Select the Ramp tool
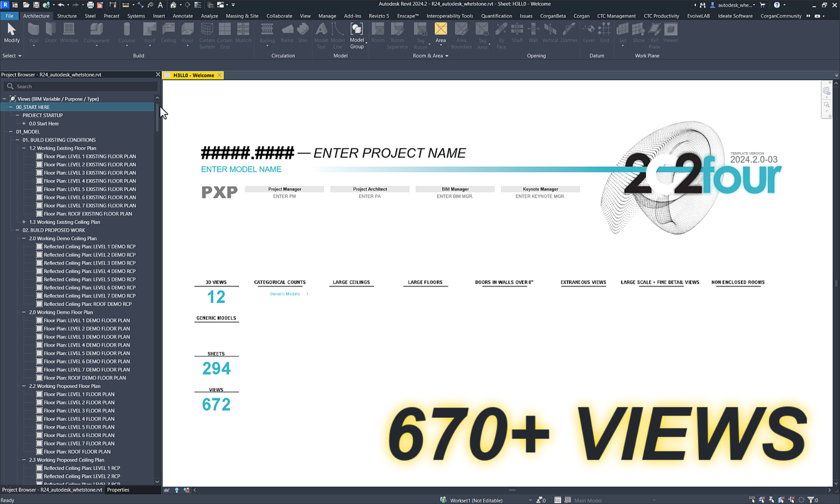Image resolution: width=840 pixels, height=504 pixels. pyautogui.click(x=287, y=33)
